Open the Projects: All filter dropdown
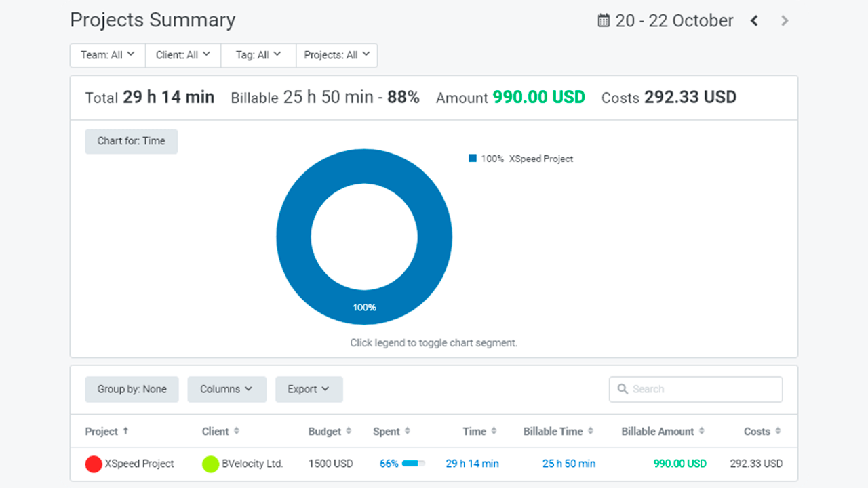Image resolution: width=868 pixels, height=488 pixels. tap(336, 56)
